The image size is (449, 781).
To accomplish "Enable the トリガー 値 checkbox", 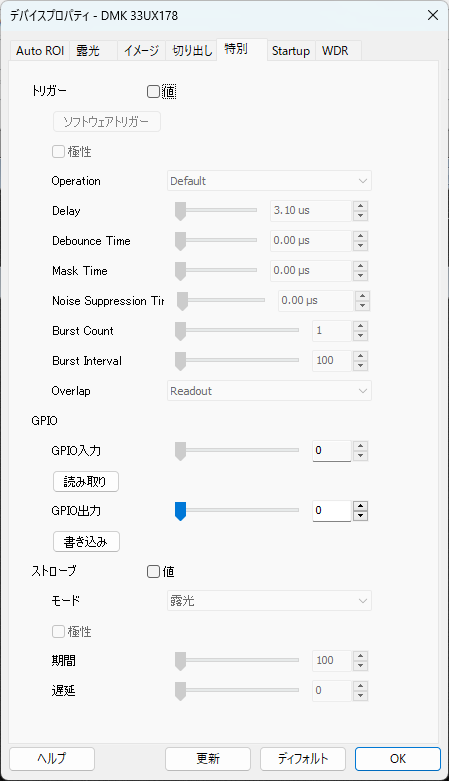I will [x=153, y=92].
